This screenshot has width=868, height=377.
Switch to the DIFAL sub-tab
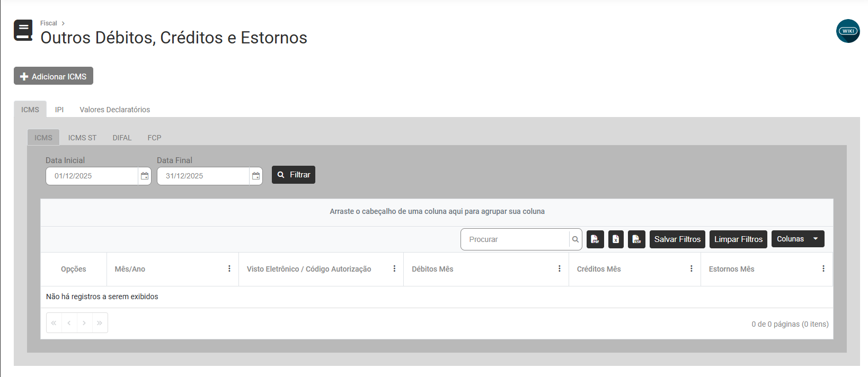(x=122, y=138)
